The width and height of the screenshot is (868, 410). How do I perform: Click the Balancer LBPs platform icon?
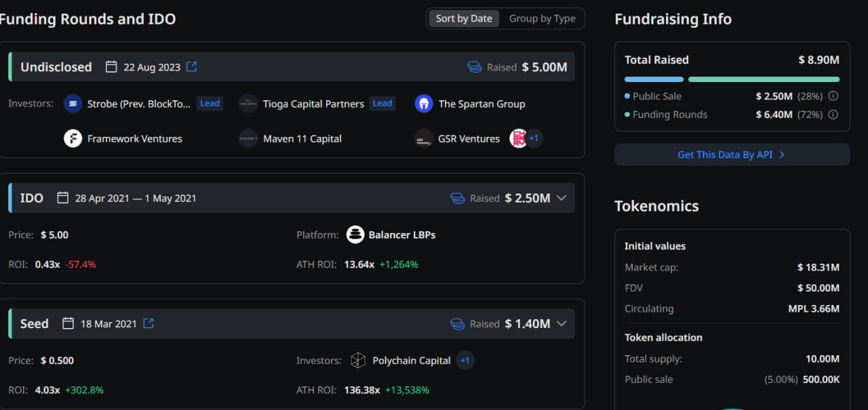click(355, 235)
